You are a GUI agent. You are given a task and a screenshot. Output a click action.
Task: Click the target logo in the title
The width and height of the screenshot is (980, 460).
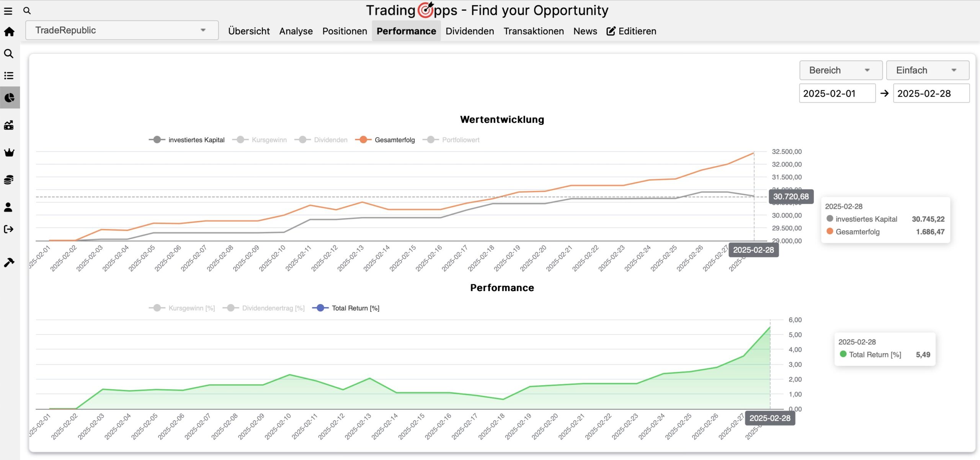click(x=425, y=10)
